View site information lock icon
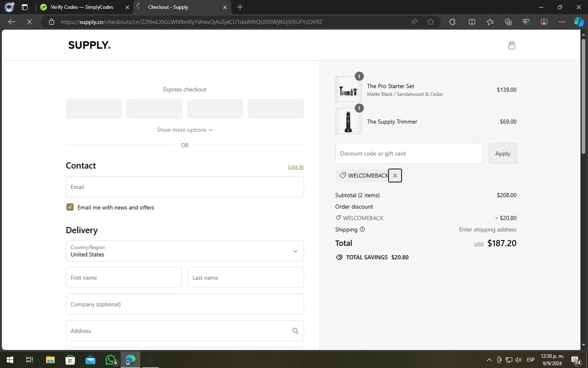 click(x=51, y=22)
